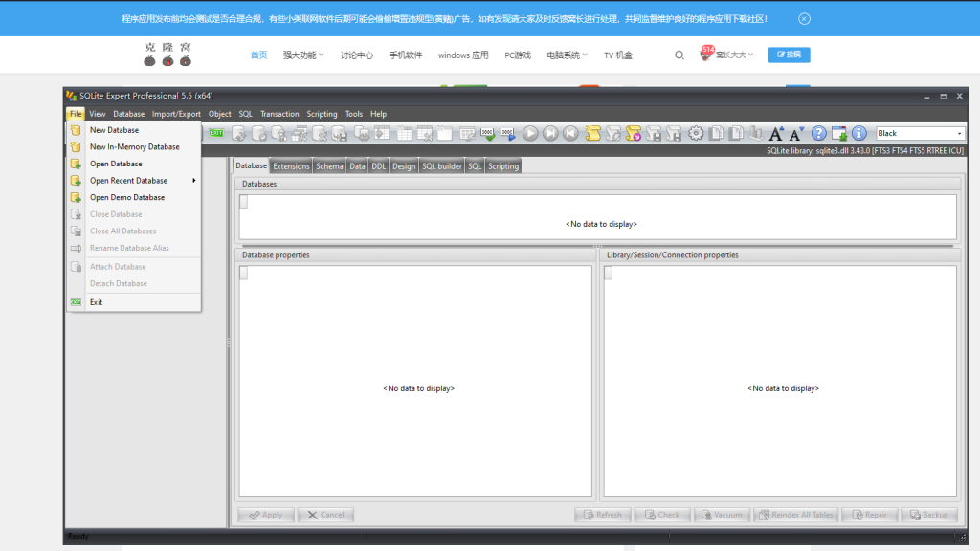Switch to the SQL builder tab
The image size is (980, 551).
click(x=442, y=166)
